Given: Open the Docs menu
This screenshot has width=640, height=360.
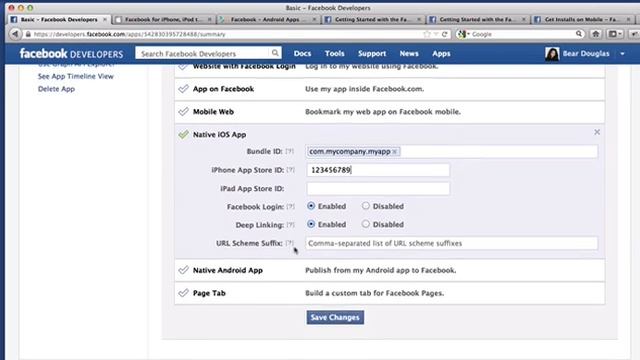Looking at the screenshot, I should 302,53.
